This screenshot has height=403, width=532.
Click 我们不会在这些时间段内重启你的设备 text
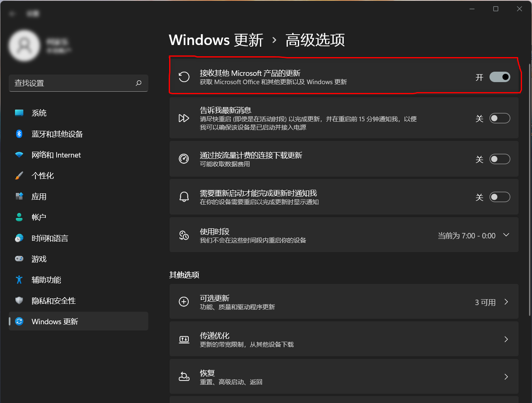253,240
